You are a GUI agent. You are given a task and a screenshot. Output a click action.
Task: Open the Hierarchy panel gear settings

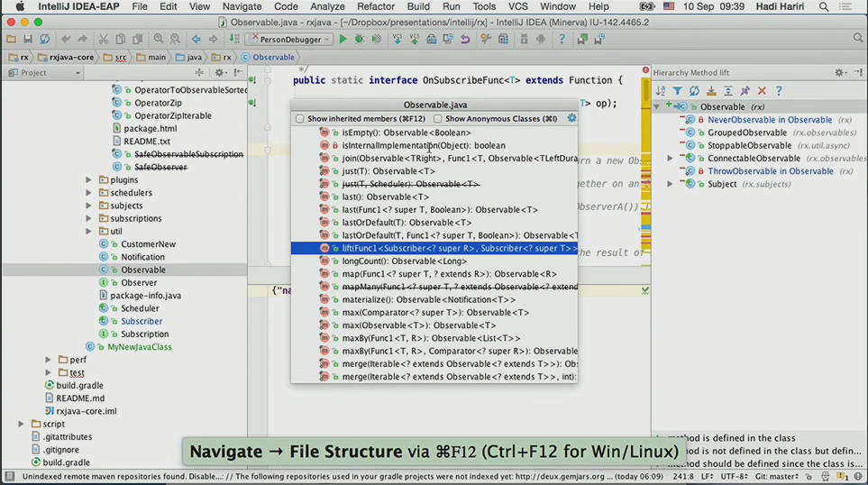[x=840, y=72]
